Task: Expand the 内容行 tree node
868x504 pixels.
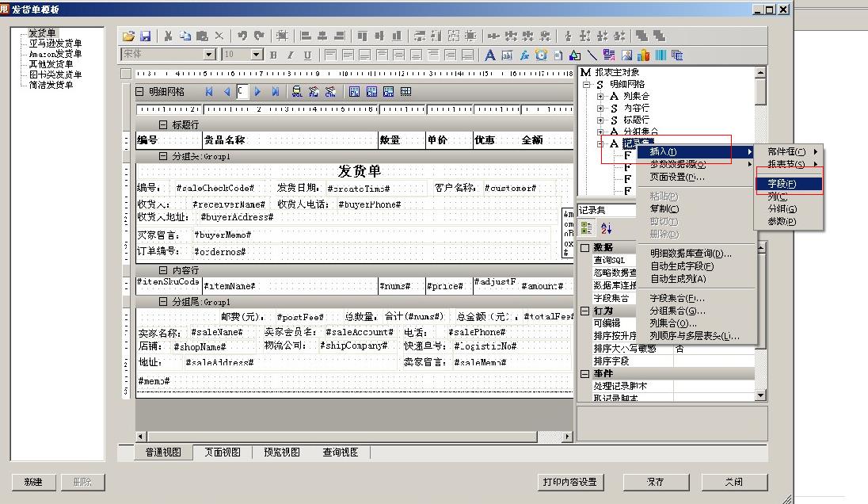Action: point(600,108)
